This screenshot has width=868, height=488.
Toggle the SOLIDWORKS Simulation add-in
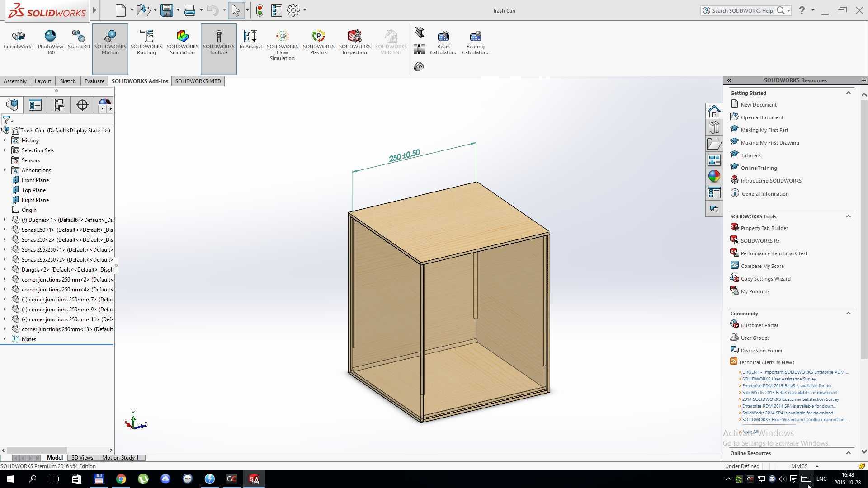[183, 42]
